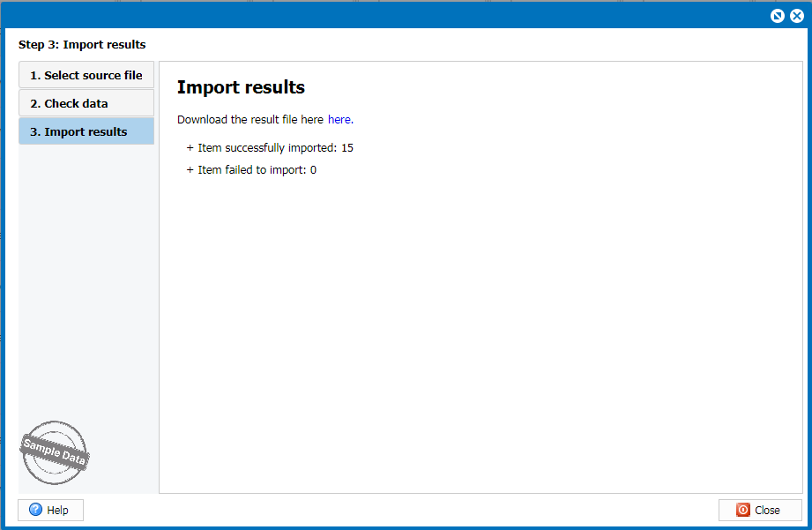Click the Sample Data stamp icon
Viewport: 812px width, 530px height.
pyautogui.click(x=55, y=452)
